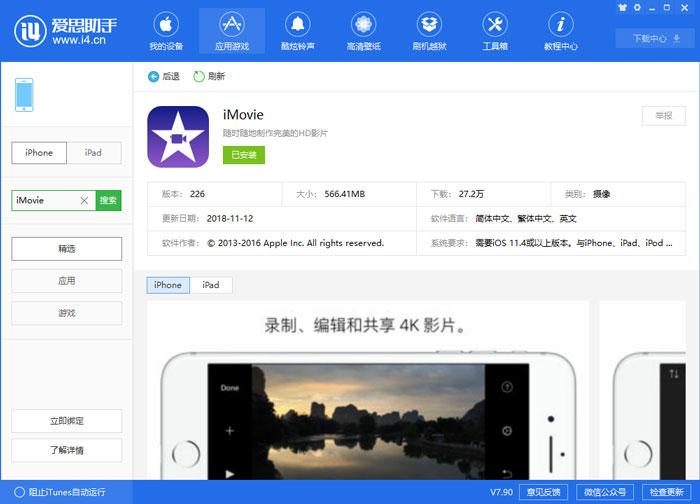The height and width of the screenshot is (504, 700).
Task: Click the 举报 report button
Action: (x=664, y=116)
